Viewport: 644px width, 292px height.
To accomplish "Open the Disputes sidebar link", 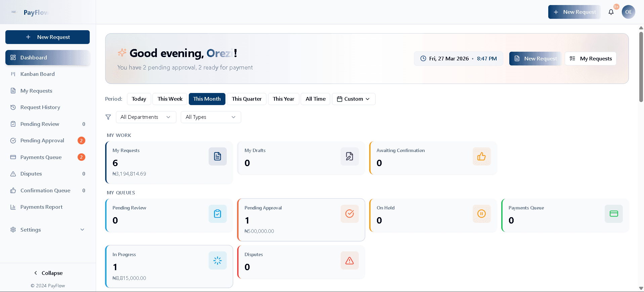I will point(47,174).
